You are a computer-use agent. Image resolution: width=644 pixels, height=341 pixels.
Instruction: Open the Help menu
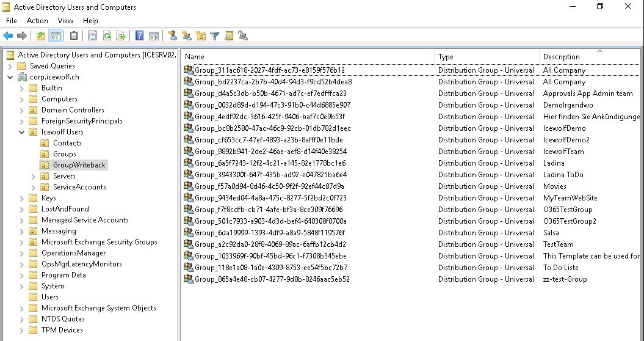pos(90,21)
